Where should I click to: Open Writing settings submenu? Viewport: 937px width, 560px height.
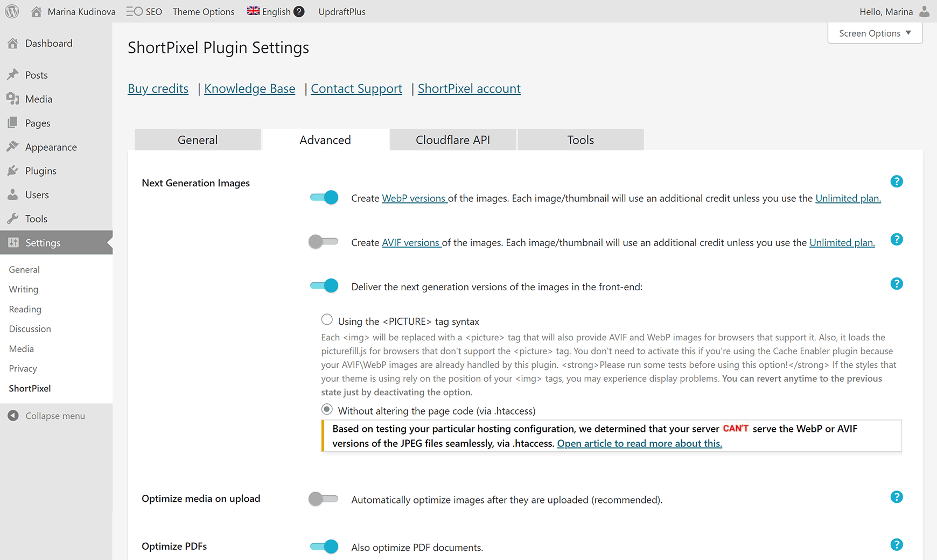24,289
